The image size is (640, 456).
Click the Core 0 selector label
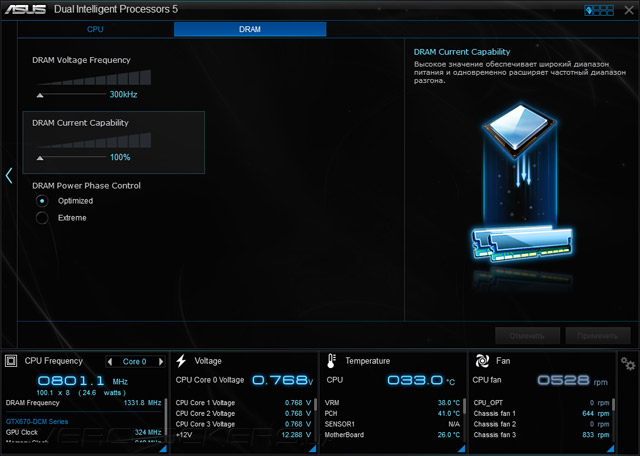click(134, 362)
